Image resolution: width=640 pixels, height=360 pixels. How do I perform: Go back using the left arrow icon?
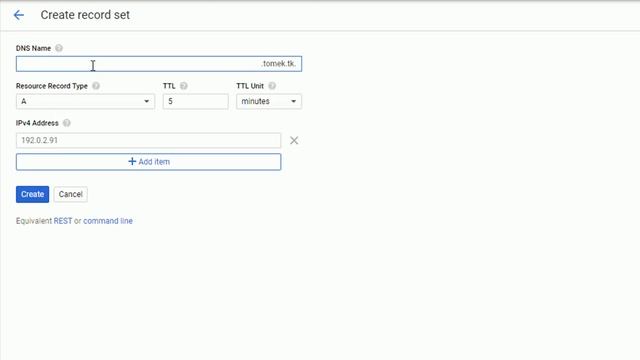click(19, 16)
